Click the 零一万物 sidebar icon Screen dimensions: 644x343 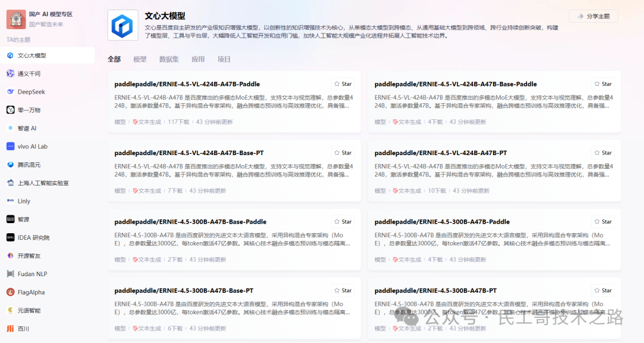10,110
